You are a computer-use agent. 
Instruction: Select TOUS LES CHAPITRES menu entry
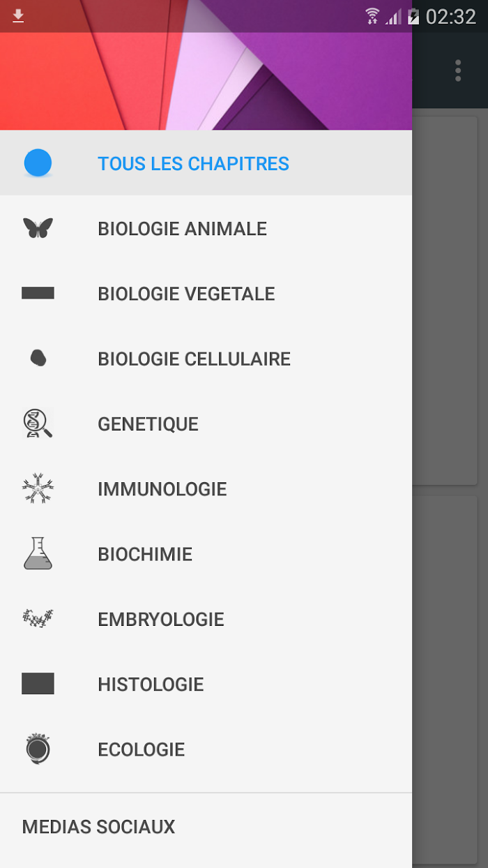pos(206,163)
